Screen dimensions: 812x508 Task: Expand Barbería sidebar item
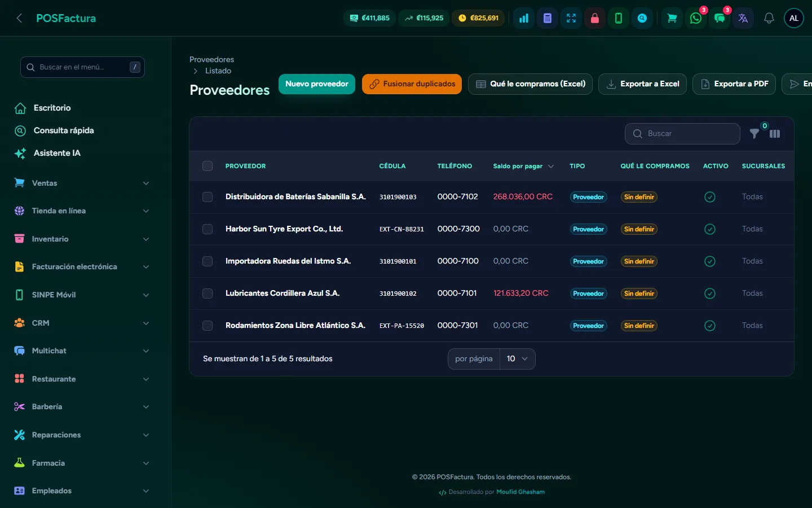(x=82, y=406)
